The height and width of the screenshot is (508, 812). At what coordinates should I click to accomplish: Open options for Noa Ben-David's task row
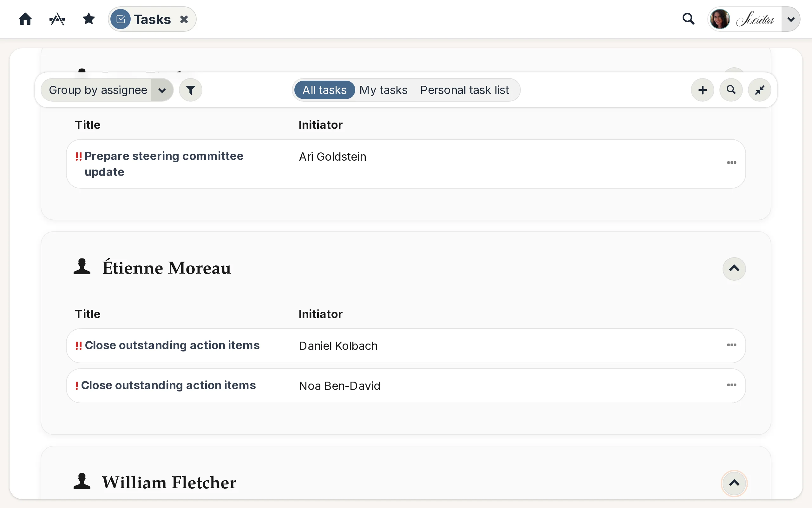coord(731,385)
